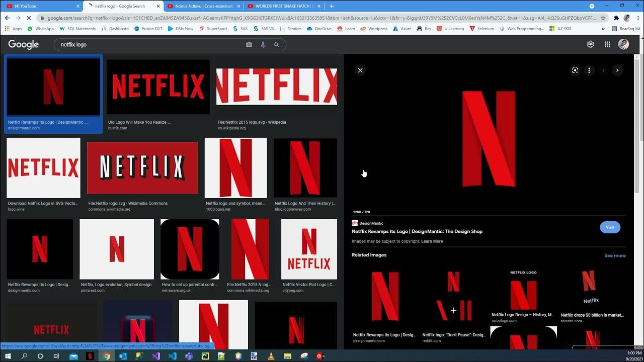Click the browser back arrow
Screen dimensions: 644x362
point(7,18)
